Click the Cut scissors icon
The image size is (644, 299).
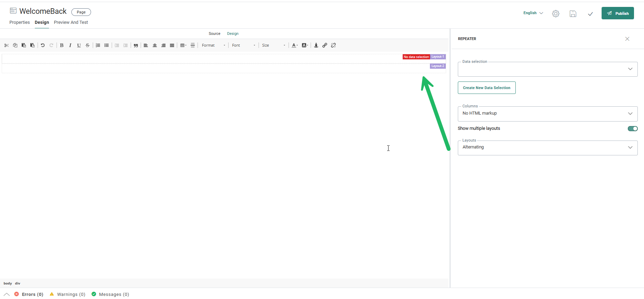coord(7,45)
